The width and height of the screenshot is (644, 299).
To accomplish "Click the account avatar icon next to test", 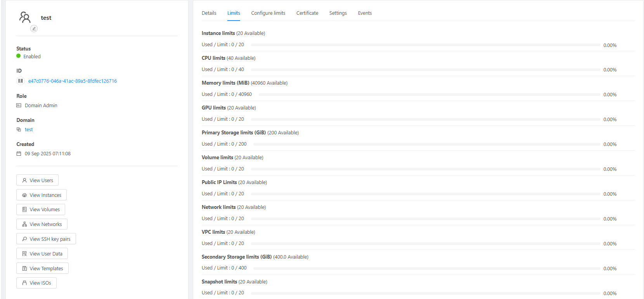I will click(x=25, y=17).
